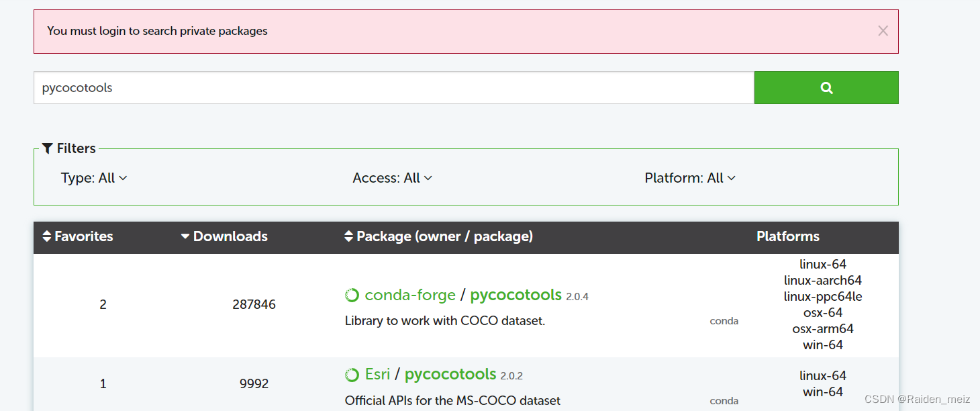This screenshot has height=411, width=980.
Task: Click the green search magnifier icon
Action: (826, 87)
